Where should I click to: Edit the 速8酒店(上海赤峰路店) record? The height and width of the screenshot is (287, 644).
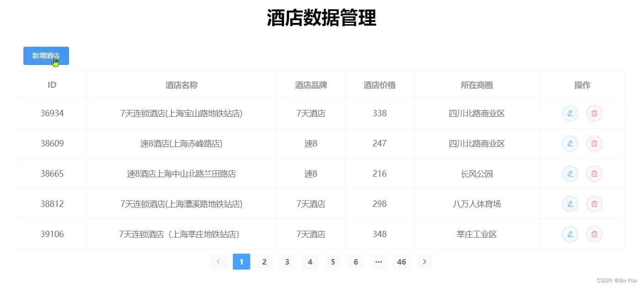(570, 143)
